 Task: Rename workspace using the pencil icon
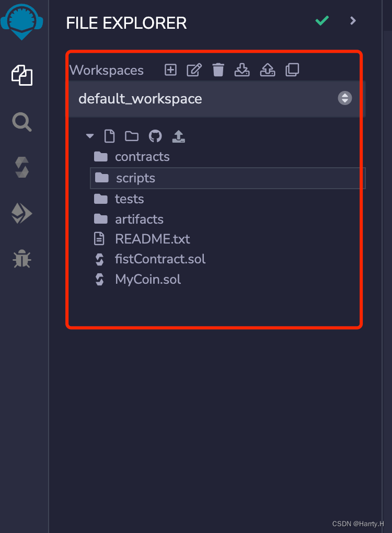pyautogui.click(x=194, y=69)
